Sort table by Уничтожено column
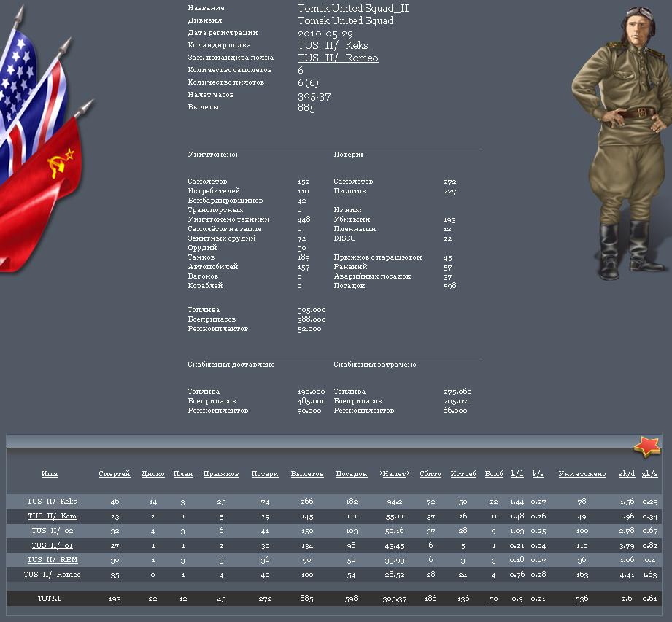The image size is (672, 622). pyautogui.click(x=582, y=474)
